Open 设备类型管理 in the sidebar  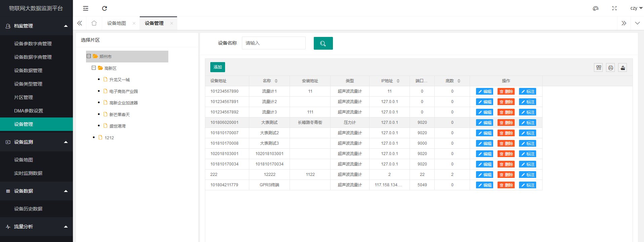[28, 84]
